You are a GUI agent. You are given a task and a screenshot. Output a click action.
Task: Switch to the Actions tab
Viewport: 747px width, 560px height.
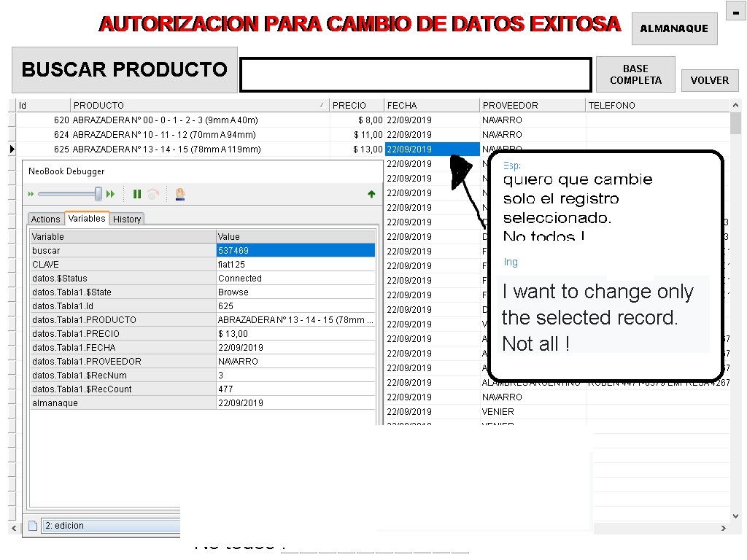[x=46, y=219]
